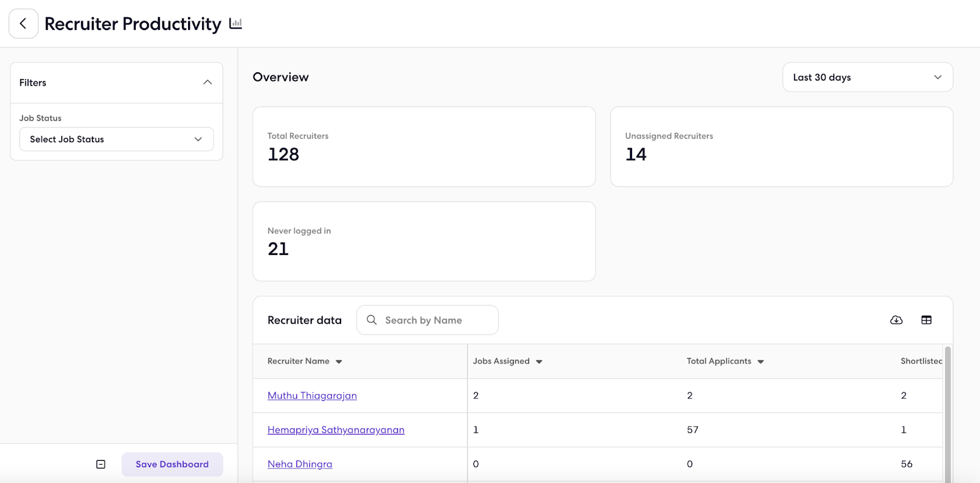Viewport: 980px width, 483px height.
Task: Open the Last 30 days dropdown
Action: (867, 77)
